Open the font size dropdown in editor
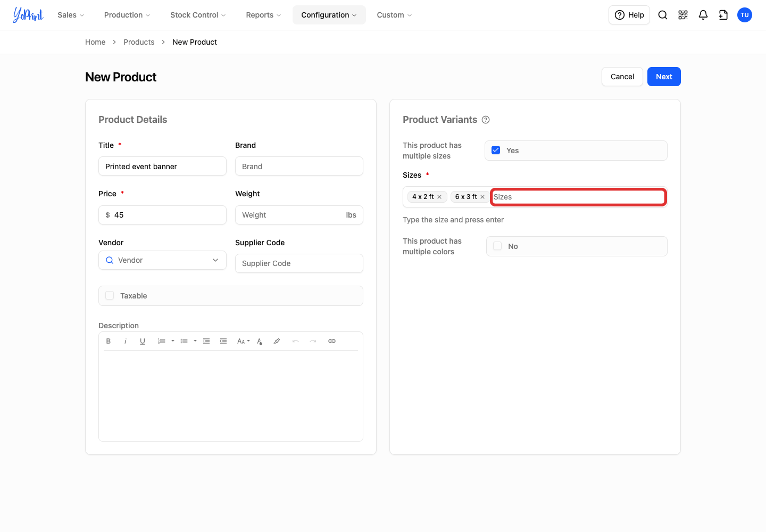 click(x=243, y=341)
